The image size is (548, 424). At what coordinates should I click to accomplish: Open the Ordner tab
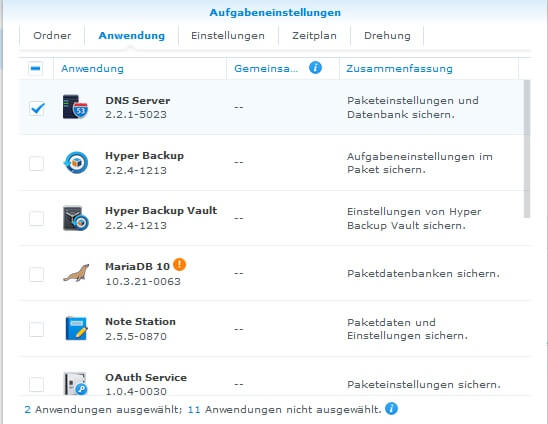[52, 36]
